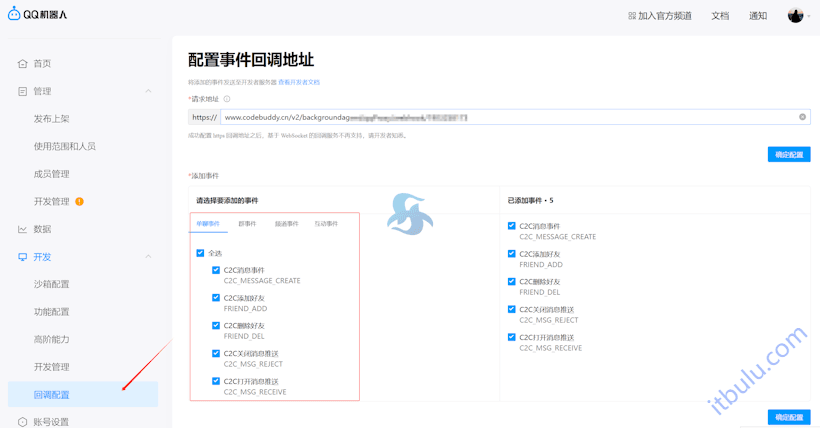Open 沙箱配置 in the sidebar
Viewport: 820px width, 428px height.
51,284
